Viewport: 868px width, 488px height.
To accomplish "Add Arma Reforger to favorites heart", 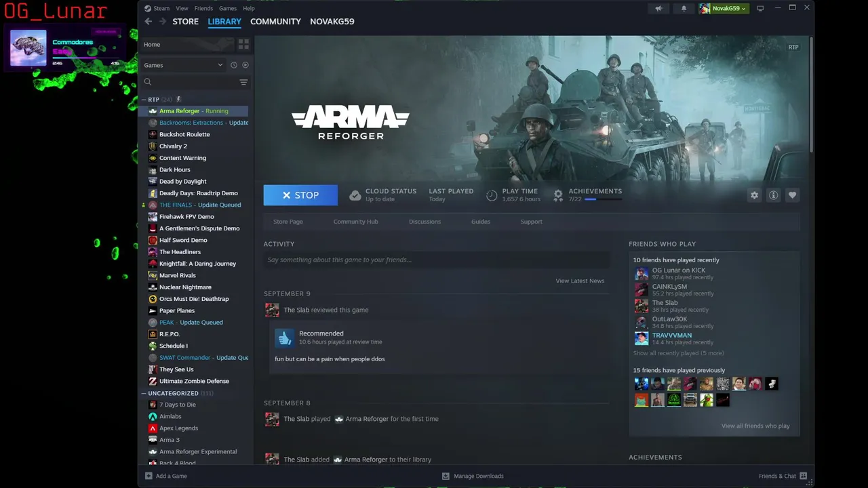I will click(x=792, y=195).
